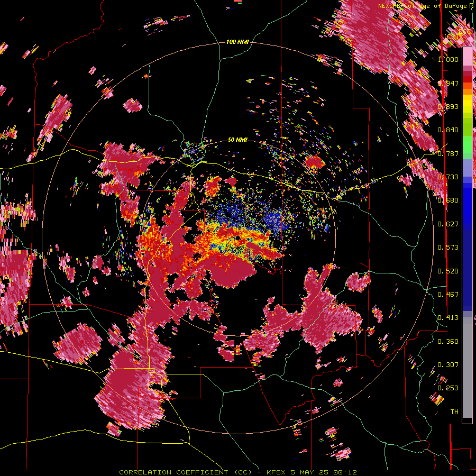Click the 0.573 scale value
This screenshot has width=476, height=476.
point(448,248)
